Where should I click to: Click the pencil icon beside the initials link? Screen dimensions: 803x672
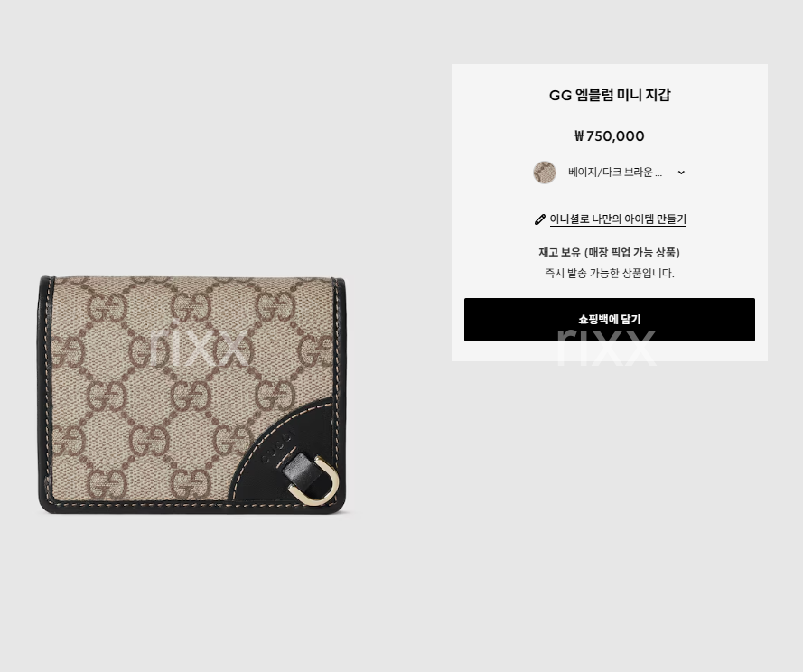540,219
